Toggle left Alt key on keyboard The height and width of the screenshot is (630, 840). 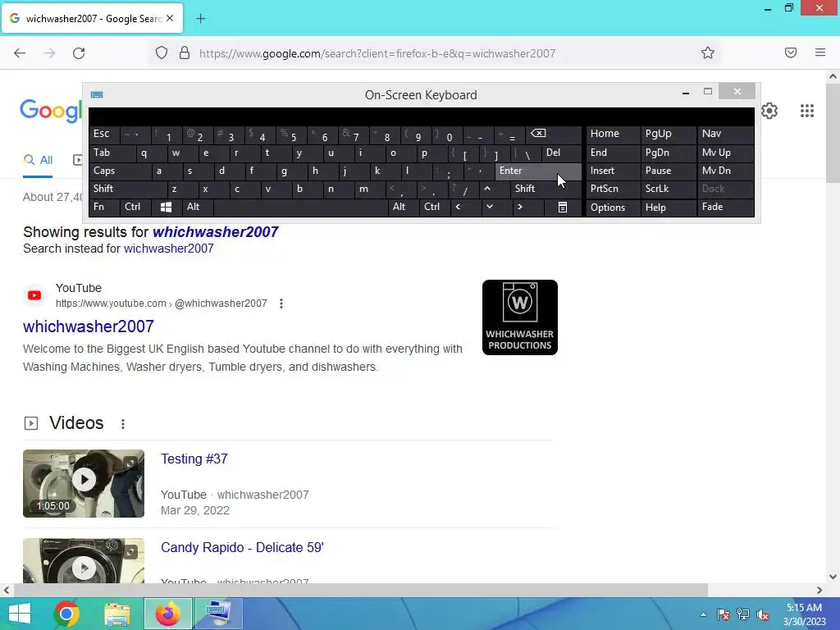[x=197, y=208]
